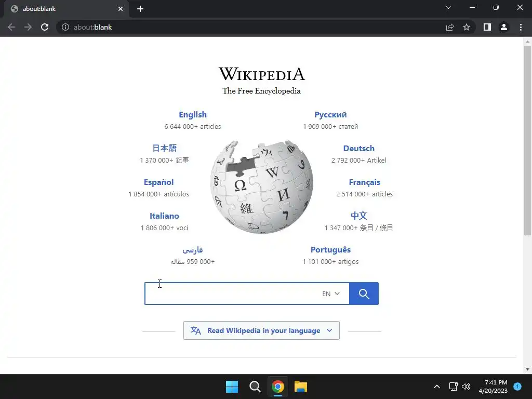The width and height of the screenshot is (532, 399).
Task: Click the '1 101 000+ artigos' text
Action: click(x=330, y=262)
